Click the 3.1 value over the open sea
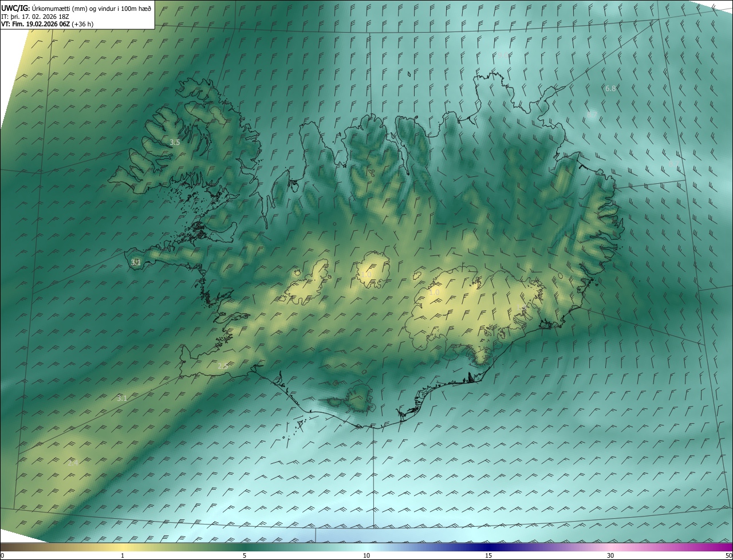 tap(122, 398)
